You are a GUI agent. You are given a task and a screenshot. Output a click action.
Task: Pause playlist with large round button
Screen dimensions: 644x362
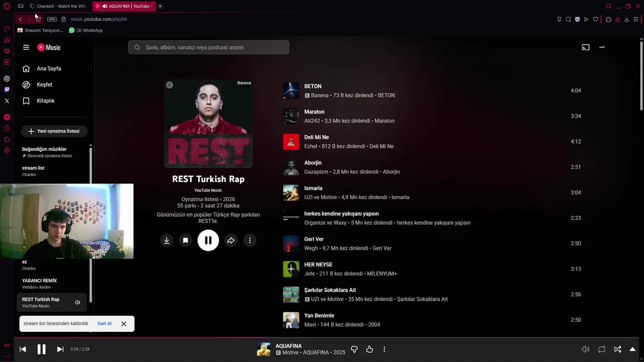click(208, 240)
